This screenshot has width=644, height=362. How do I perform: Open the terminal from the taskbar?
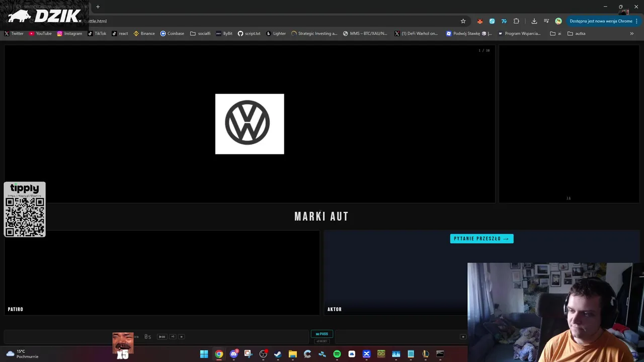pos(440,354)
